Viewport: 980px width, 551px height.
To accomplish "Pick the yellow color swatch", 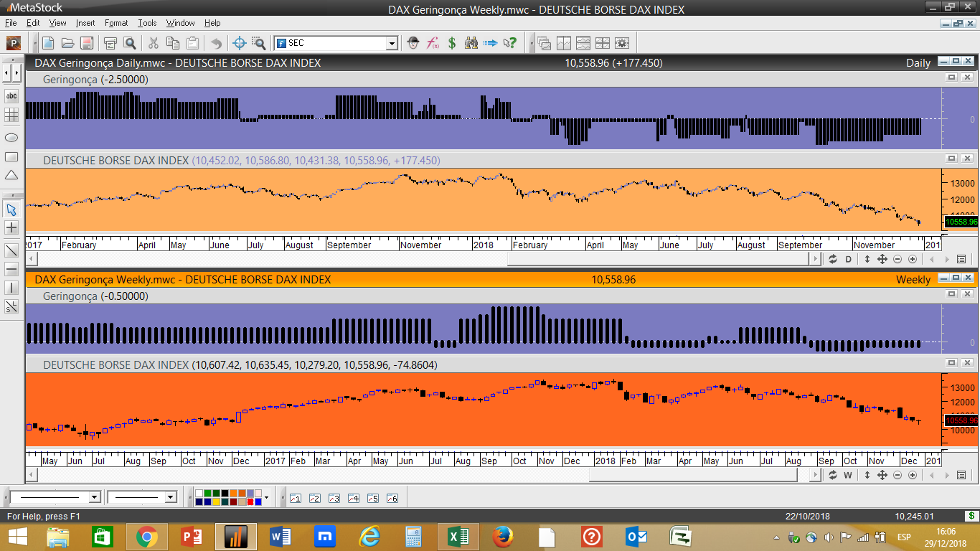I will click(x=216, y=501).
